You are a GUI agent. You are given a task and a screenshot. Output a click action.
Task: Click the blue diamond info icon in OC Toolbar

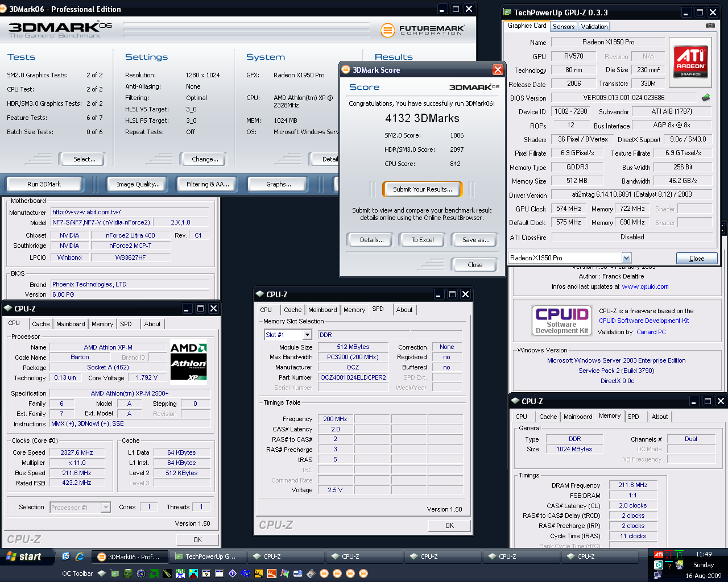233,573
